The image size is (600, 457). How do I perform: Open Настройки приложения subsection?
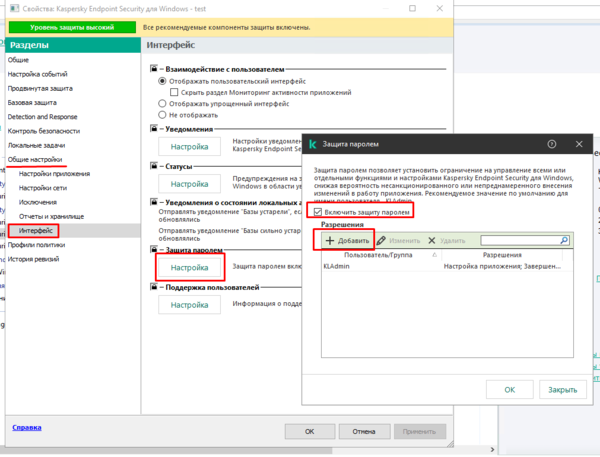click(x=54, y=174)
